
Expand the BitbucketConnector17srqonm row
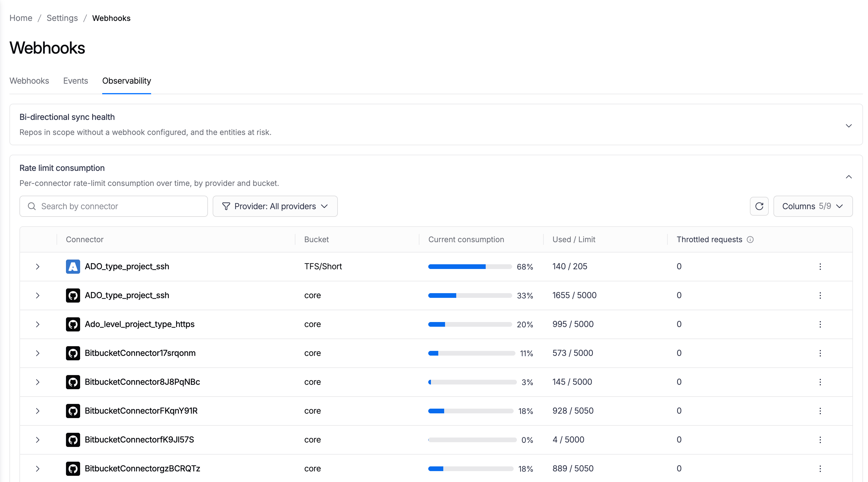pos(37,353)
